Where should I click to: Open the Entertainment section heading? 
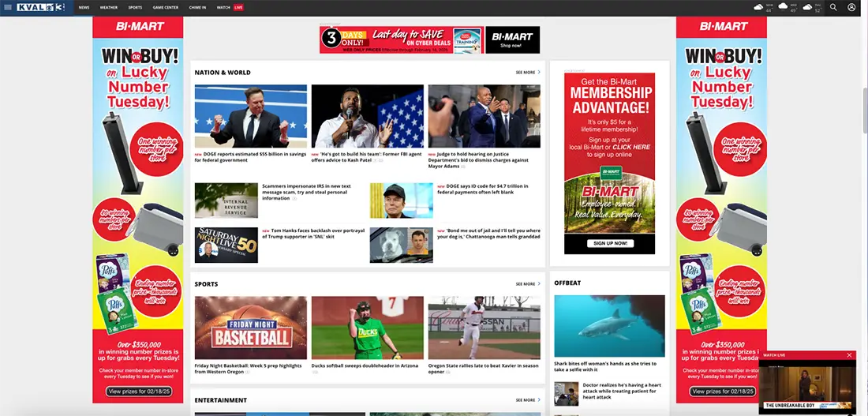click(x=220, y=400)
